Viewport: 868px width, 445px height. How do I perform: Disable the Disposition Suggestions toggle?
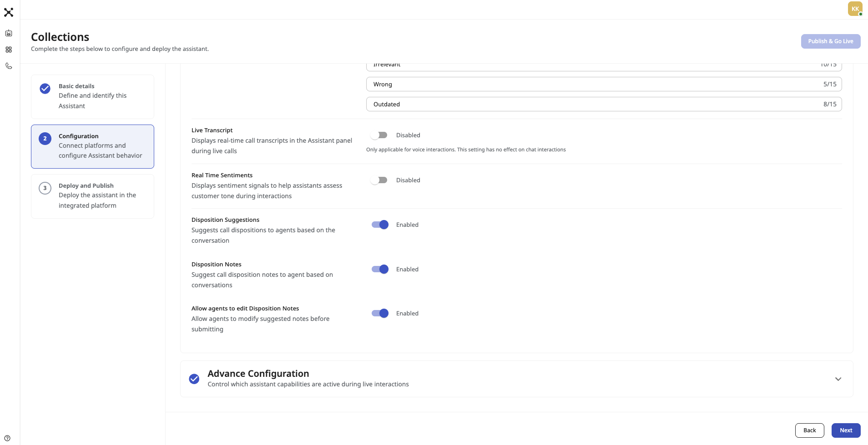tap(380, 225)
